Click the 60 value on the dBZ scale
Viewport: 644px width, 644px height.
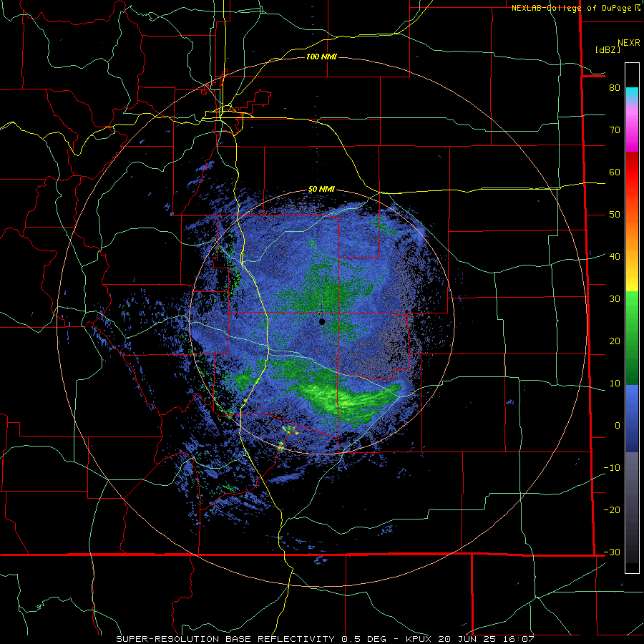click(x=615, y=172)
